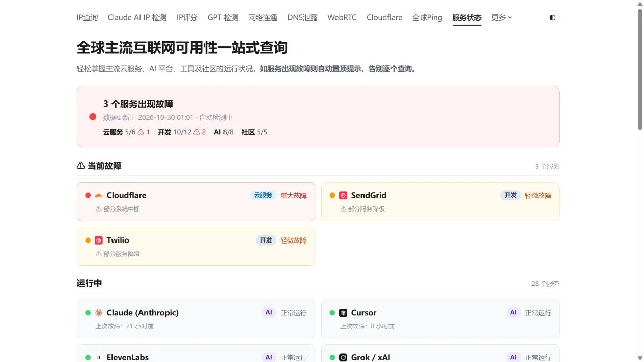644x362 pixels.
Task: Click Twilio card orange status dot
Action: coord(88,240)
